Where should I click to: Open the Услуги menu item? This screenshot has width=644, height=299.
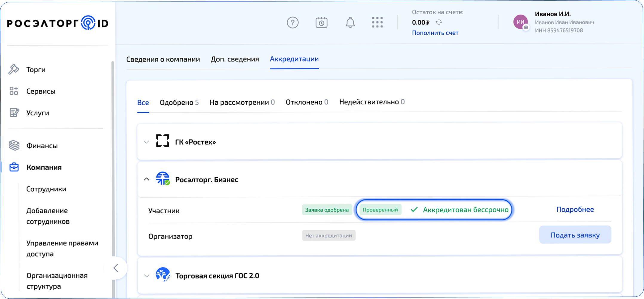pyautogui.click(x=38, y=113)
